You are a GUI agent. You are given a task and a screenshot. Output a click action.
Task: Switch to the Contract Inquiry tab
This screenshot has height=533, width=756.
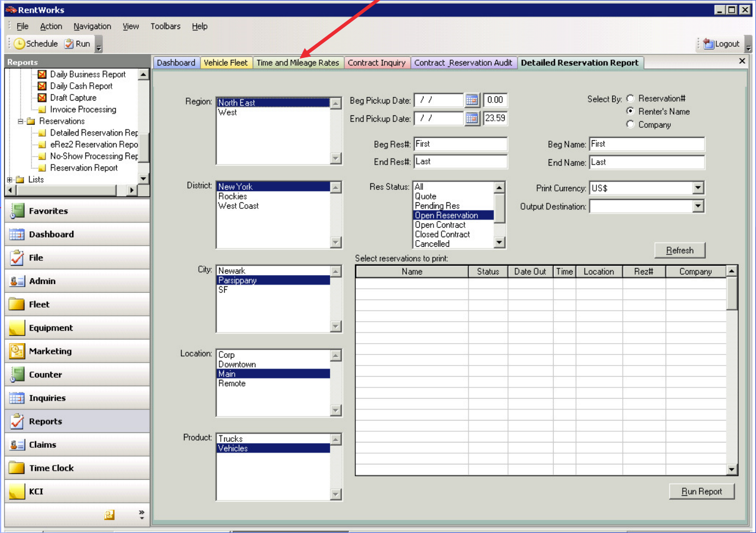pyautogui.click(x=377, y=63)
